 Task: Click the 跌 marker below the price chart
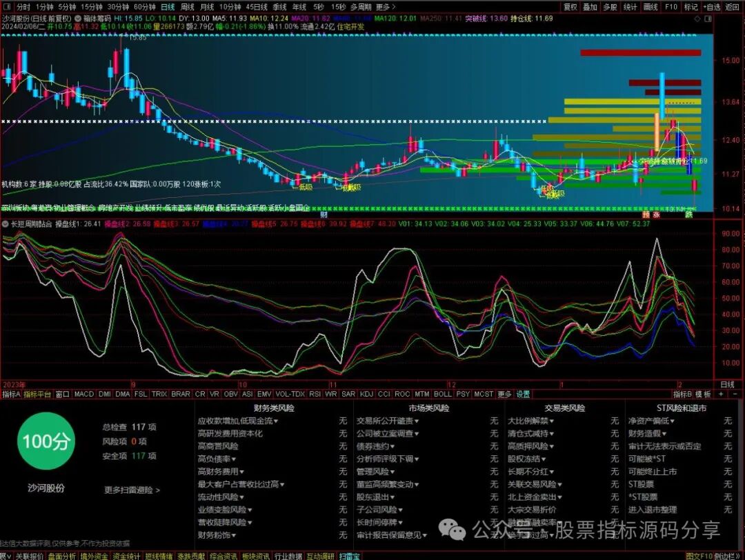(x=688, y=214)
